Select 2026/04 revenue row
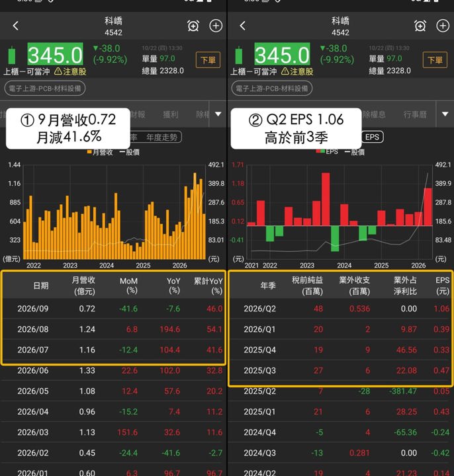The image size is (454, 476). coord(113,412)
